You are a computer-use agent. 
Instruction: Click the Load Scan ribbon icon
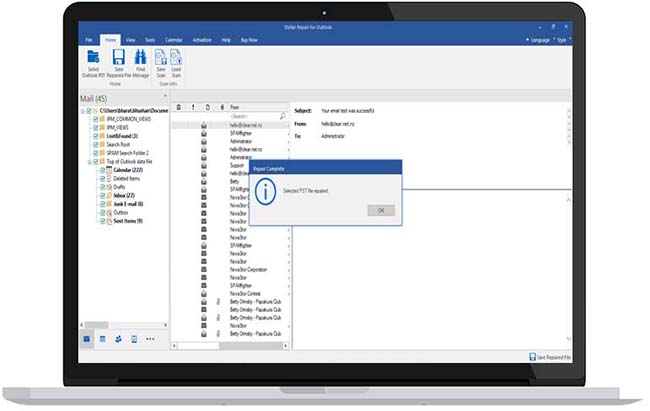(x=176, y=57)
